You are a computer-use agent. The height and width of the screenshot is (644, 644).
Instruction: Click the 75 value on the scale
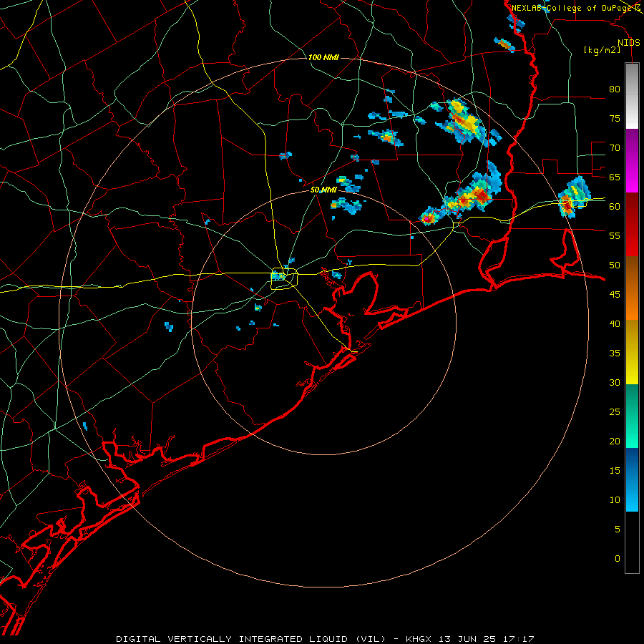(615, 118)
